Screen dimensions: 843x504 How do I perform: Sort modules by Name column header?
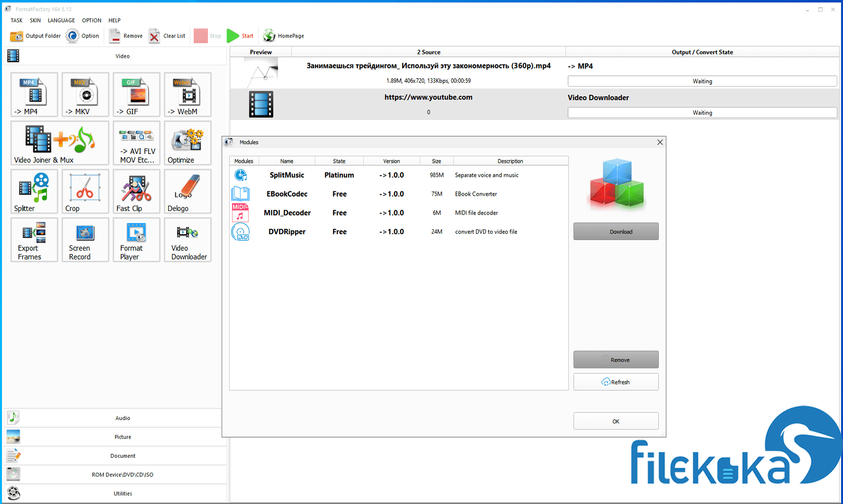287,161
